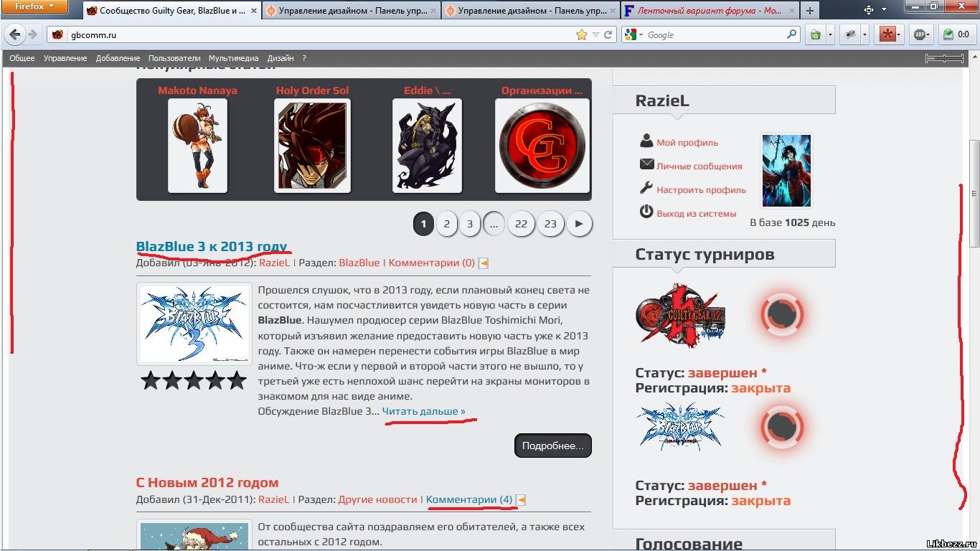Open the Общее admin menu
Image resolution: width=980 pixels, height=551 pixels.
[22, 58]
